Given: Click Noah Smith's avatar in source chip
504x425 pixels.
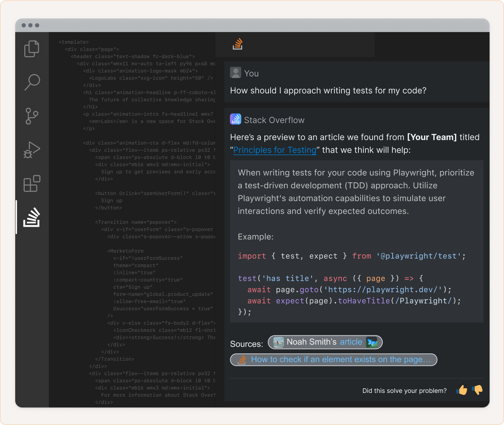Looking at the screenshot, I should [x=278, y=342].
